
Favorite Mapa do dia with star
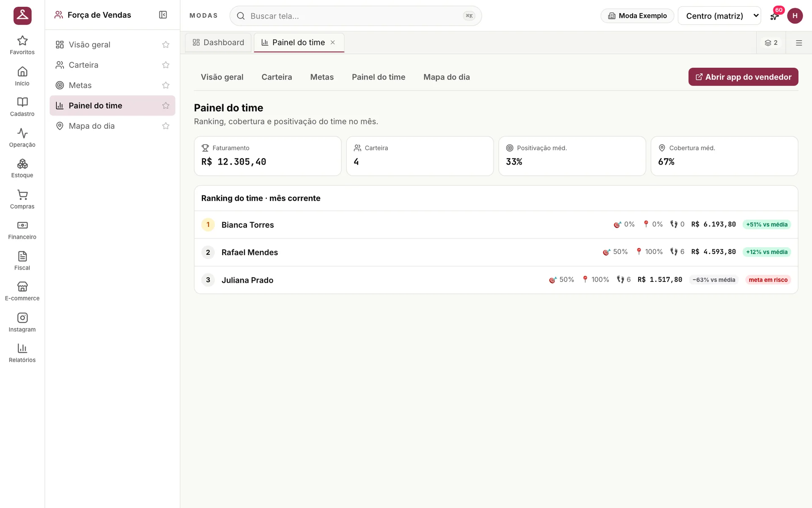click(166, 126)
